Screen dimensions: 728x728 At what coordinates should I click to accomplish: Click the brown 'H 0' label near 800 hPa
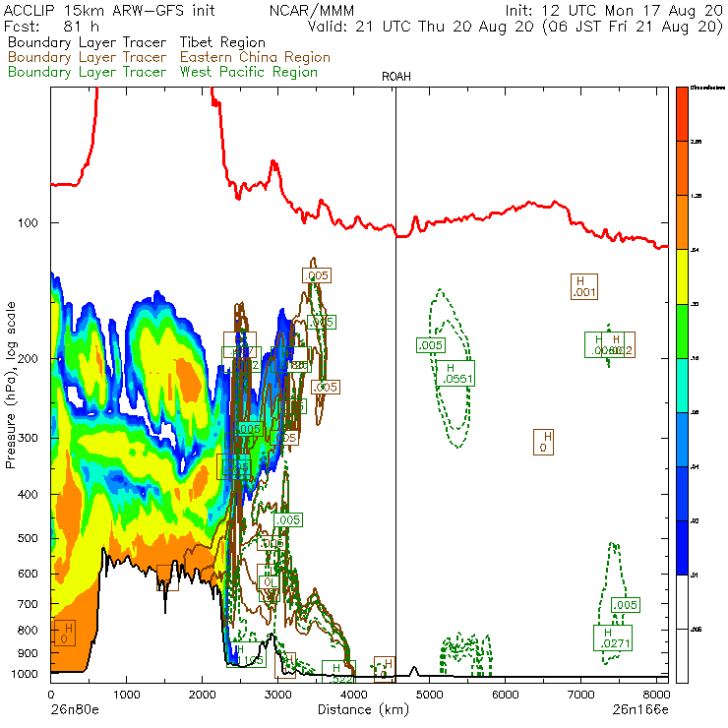pos(65,633)
